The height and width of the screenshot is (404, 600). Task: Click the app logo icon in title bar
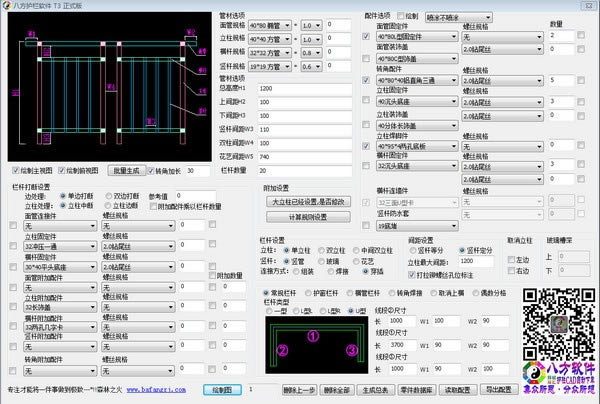pyautogui.click(x=8, y=6)
